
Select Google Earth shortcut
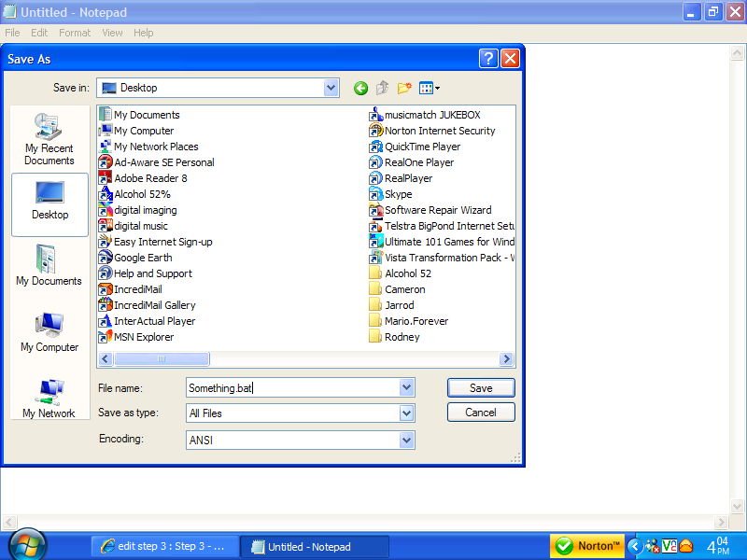(x=135, y=258)
